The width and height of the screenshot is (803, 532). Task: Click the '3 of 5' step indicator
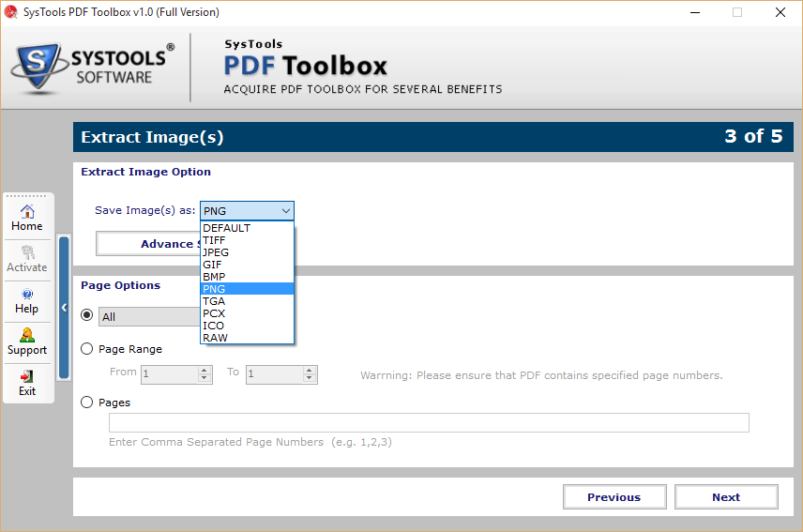(x=753, y=136)
